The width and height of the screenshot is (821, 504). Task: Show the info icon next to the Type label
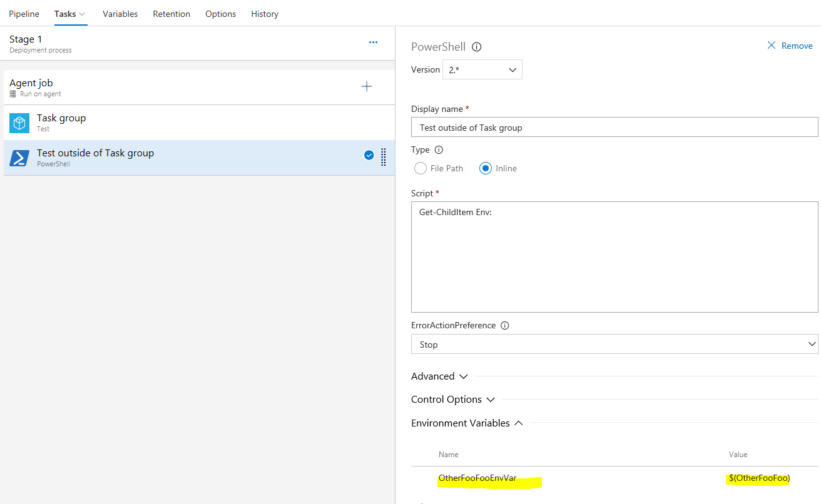(439, 150)
